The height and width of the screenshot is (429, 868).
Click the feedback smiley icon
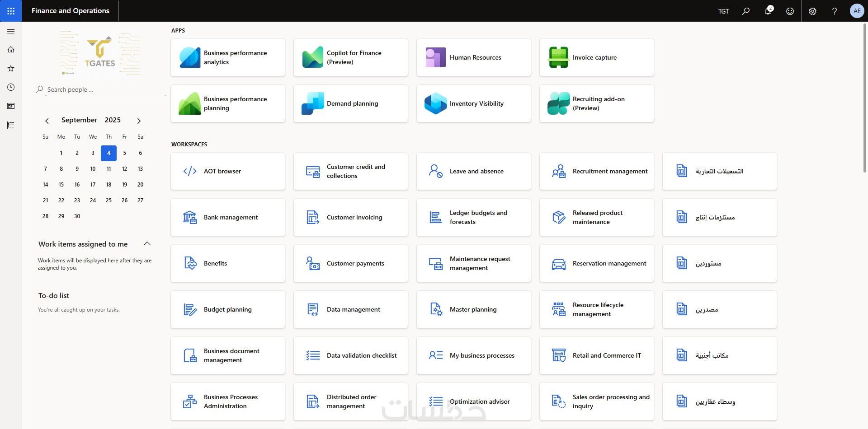[x=790, y=11]
